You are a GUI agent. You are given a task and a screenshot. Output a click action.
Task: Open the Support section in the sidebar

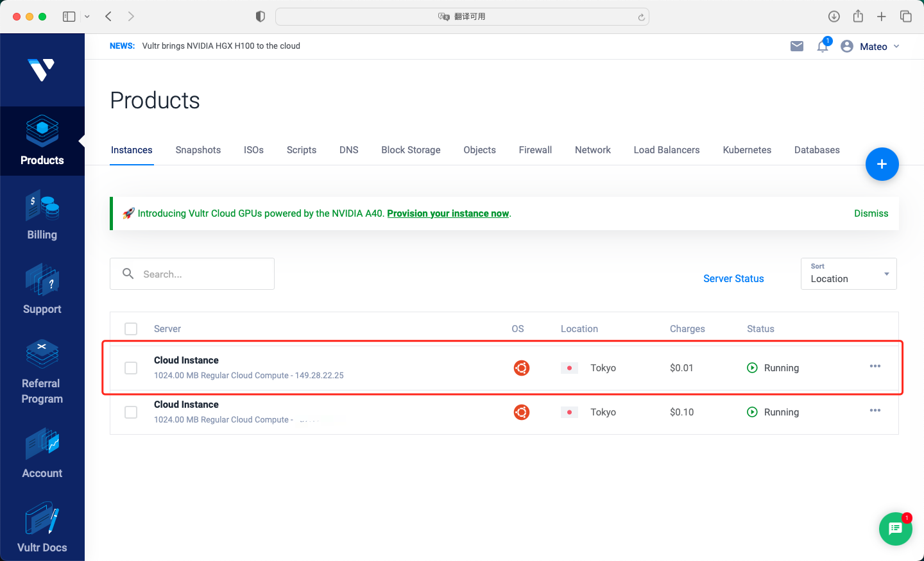coord(42,290)
